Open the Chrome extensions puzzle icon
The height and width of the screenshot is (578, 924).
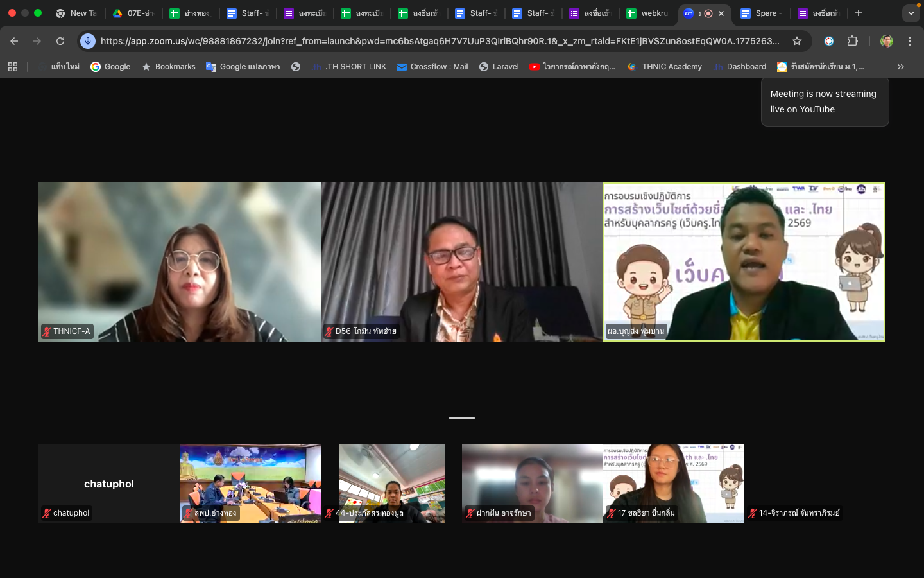852,41
